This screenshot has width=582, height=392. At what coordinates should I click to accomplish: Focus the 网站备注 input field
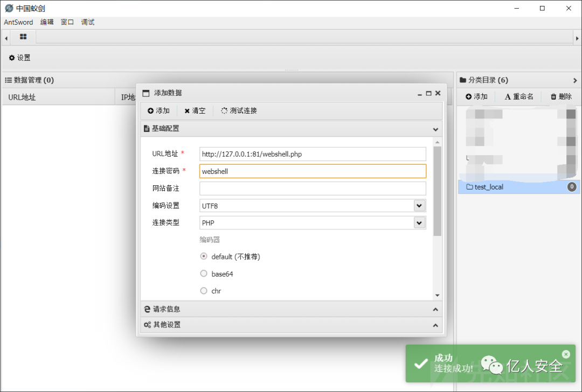click(x=313, y=188)
